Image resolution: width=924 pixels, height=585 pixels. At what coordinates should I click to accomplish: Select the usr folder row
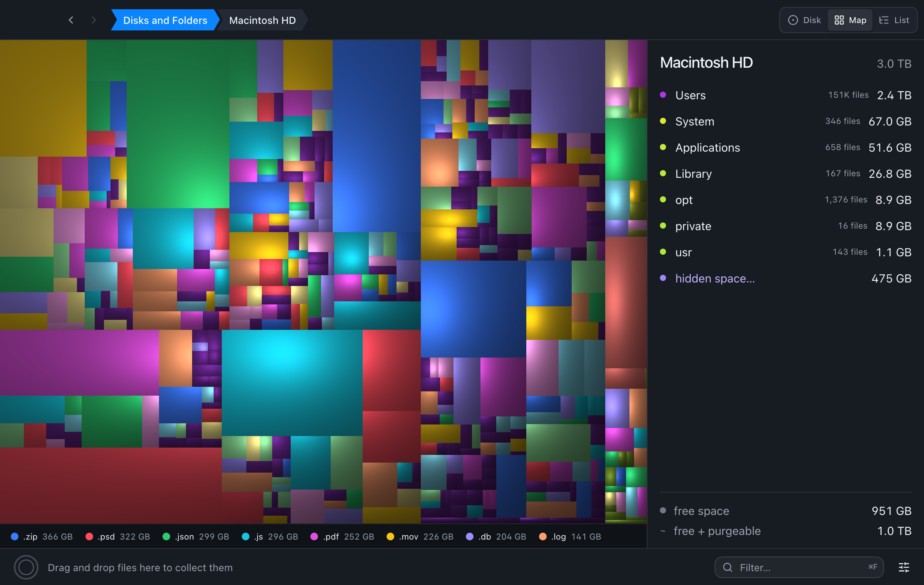(785, 252)
